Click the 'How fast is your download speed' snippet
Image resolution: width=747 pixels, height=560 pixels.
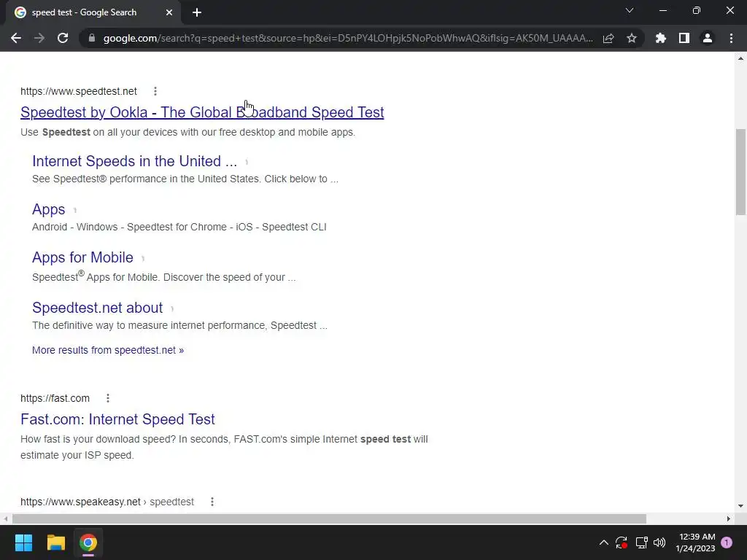[x=224, y=447]
